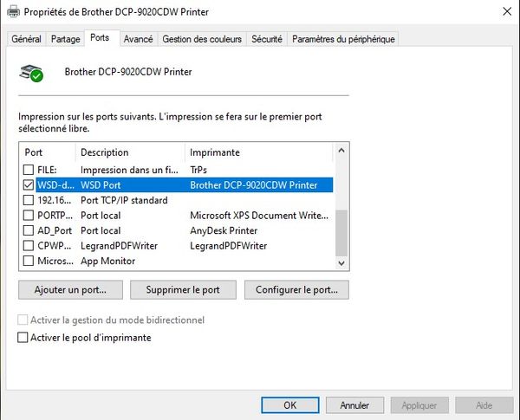Check the Micros... App Monitor checkbox
Image resolution: width=520 pixels, height=420 pixels.
click(x=29, y=261)
